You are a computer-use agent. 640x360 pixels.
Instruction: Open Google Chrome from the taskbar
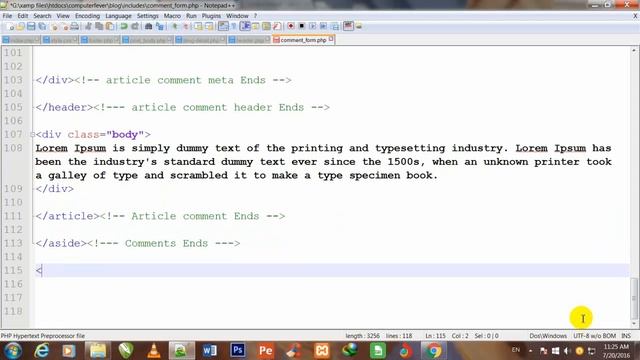coord(433,351)
